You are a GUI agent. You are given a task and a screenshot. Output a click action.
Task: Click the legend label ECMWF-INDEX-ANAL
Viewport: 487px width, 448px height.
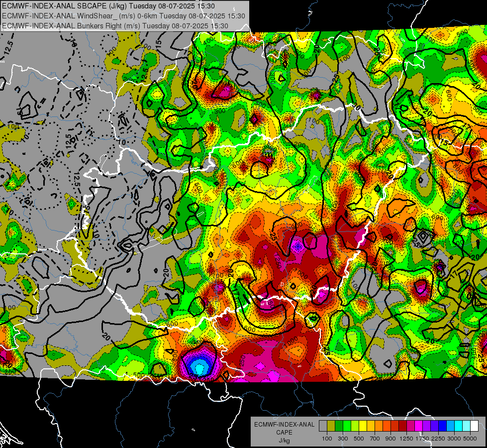[284, 425]
